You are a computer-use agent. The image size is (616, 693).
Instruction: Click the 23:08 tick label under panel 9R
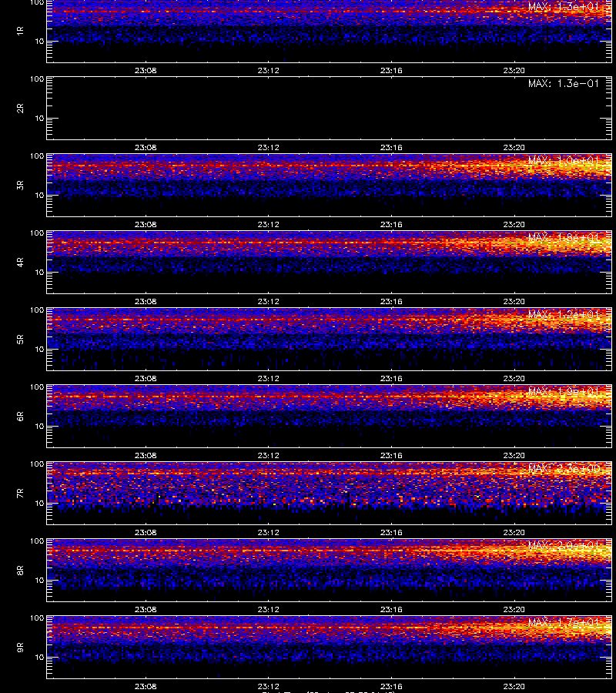(x=146, y=686)
